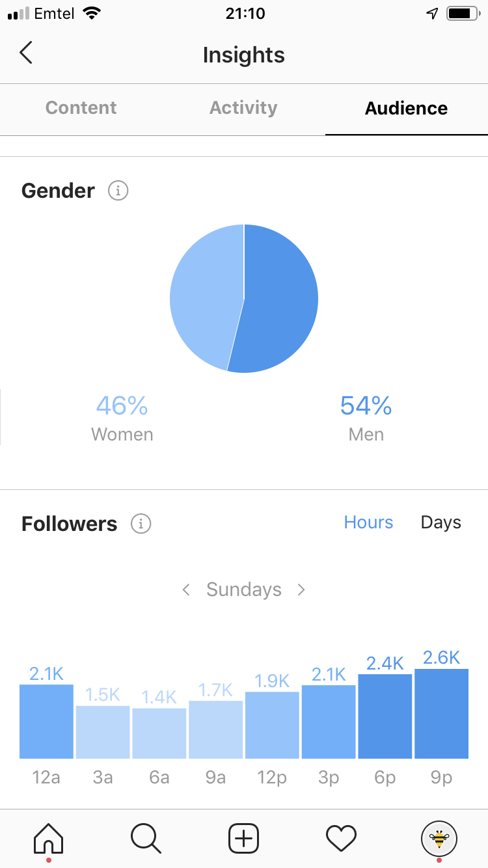Switch to the Activity tab
Screen dimensions: 488x868
coord(243,108)
